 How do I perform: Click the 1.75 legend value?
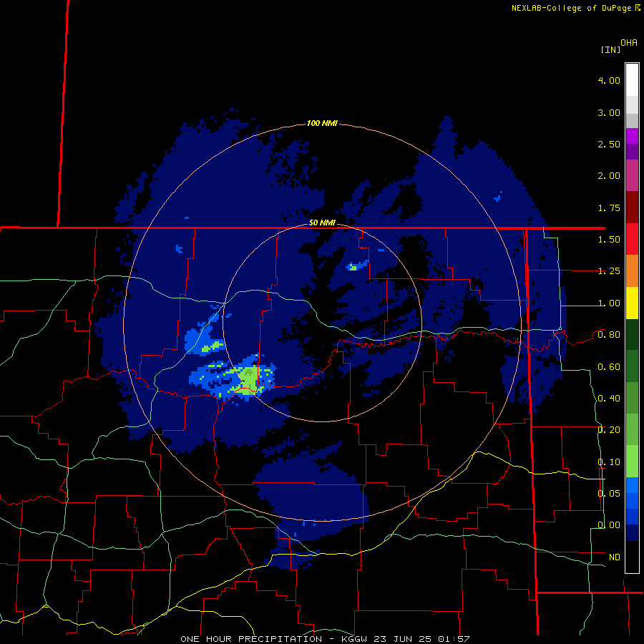(609, 208)
